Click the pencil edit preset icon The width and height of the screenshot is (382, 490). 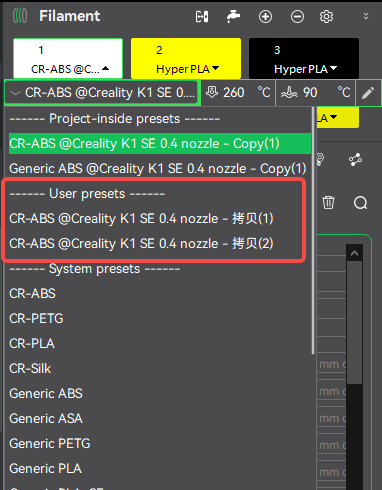coord(368,93)
